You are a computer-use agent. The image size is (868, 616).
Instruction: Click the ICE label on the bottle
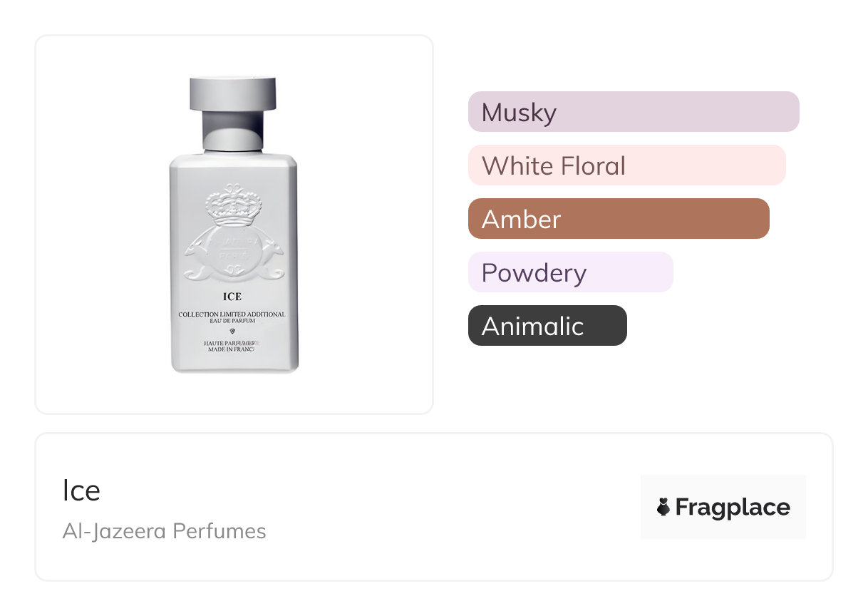point(232,297)
